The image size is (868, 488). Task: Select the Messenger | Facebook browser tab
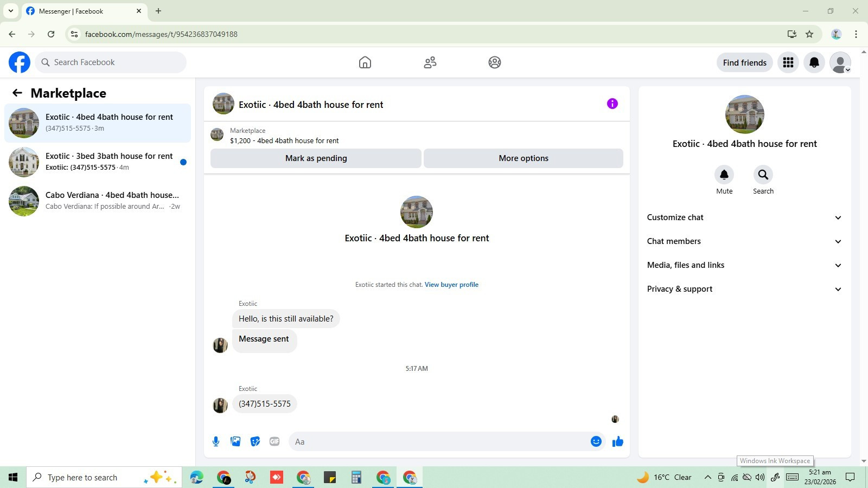(x=84, y=11)
